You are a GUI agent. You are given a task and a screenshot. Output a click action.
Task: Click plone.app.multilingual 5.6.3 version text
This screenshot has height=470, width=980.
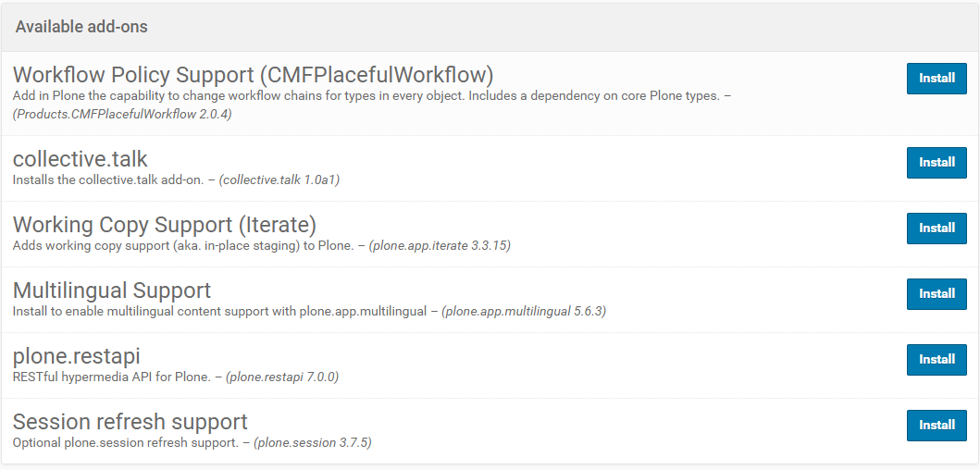click(x=524, y=311)
